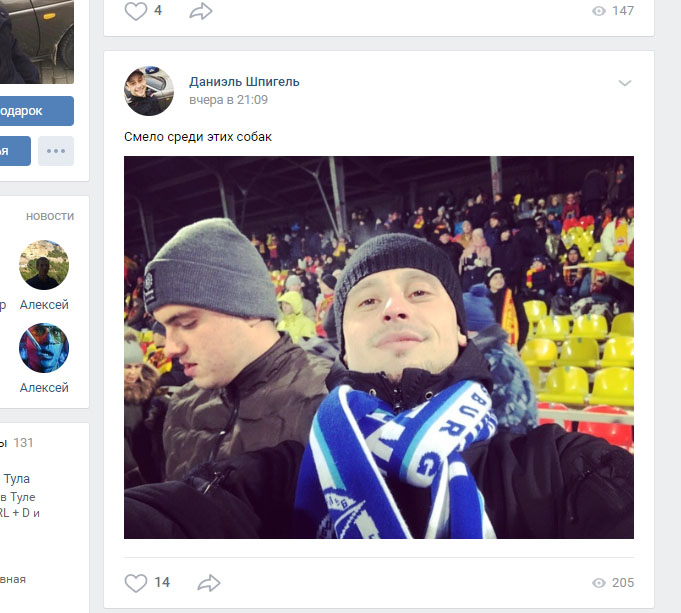681x613 pixels.
Task: Open Даниэль Шпигель's round avatar
Action: (x=149, y=91)
